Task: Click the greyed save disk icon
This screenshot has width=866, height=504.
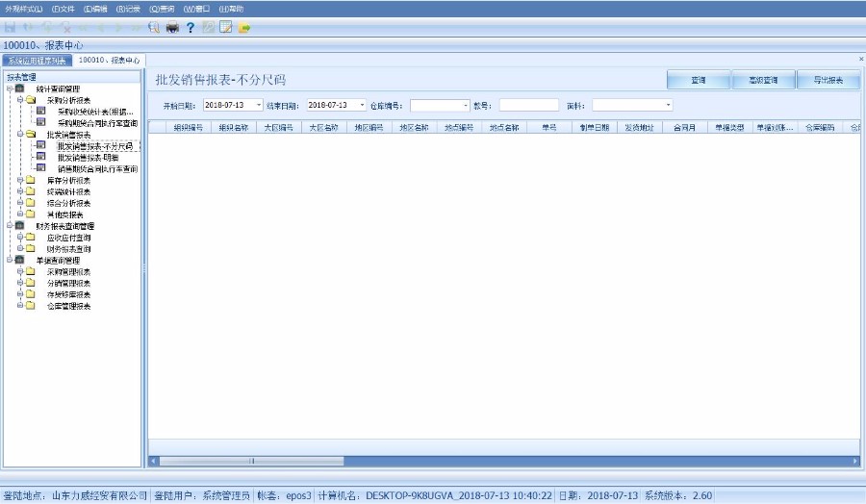Action: [10, 27]
